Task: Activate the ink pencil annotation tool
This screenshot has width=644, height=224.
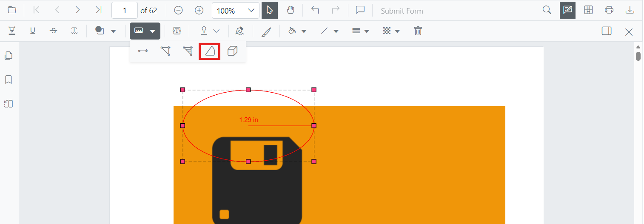Action: [x=266, y=31]
